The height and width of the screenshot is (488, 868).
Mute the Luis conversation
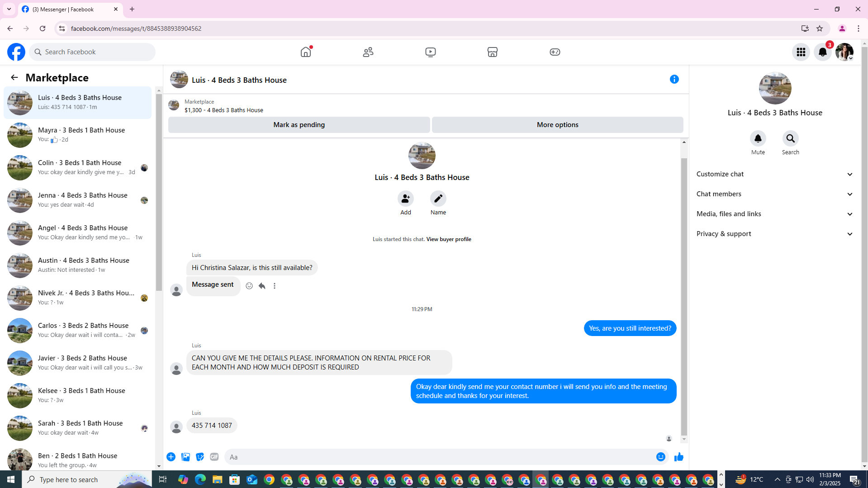[758, 138]
